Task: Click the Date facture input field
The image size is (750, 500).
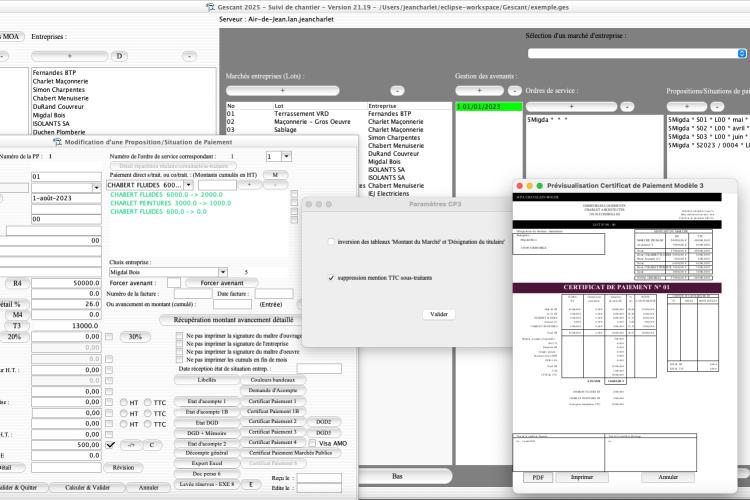Action: click(x=274, y=294)
